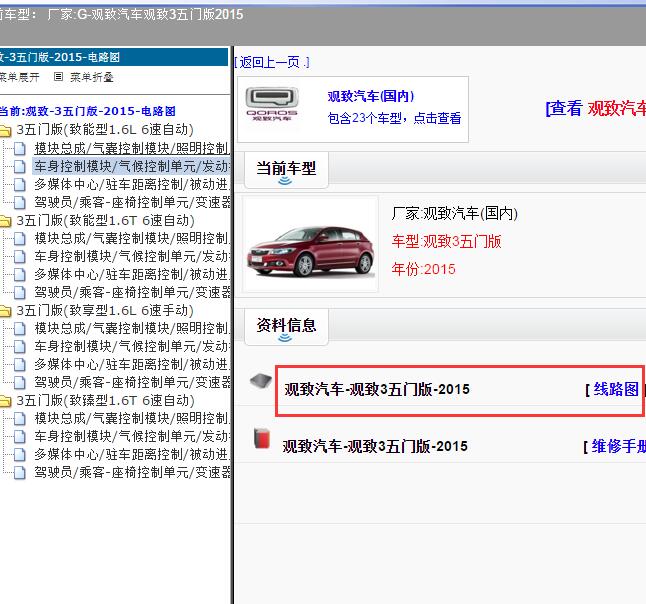646x604 pixels.
Task: Click the grey book icon beside 线路图 row
Action: [x=261, y=380]
